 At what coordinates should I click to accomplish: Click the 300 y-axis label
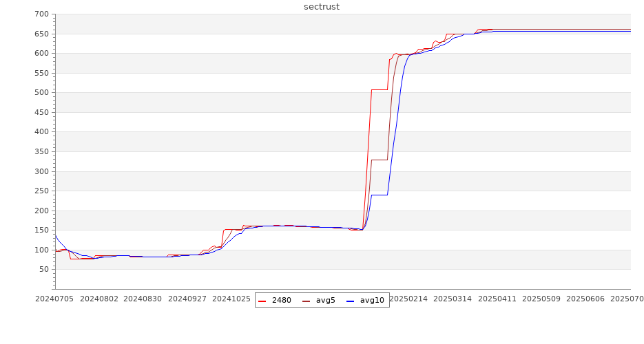[x=42, y=171]
